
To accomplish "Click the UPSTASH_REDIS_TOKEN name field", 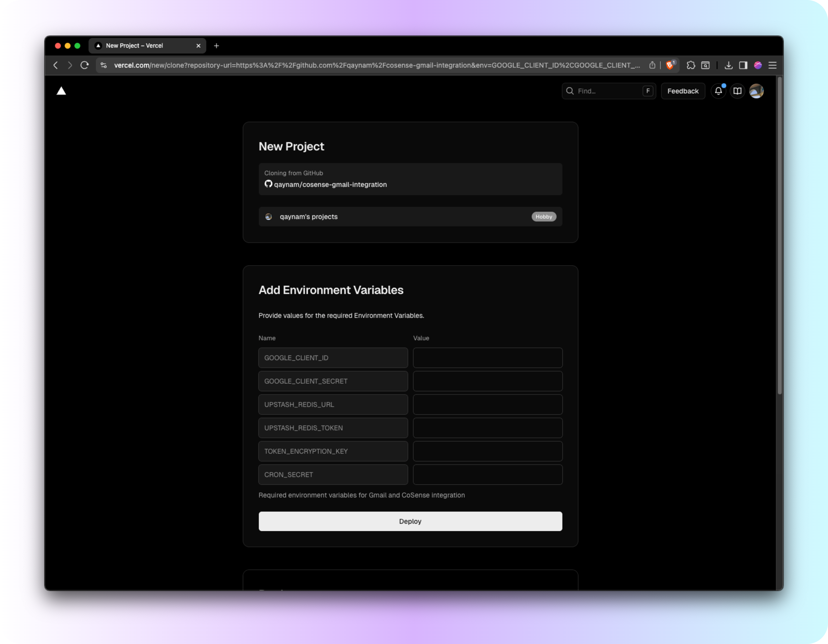I will click(333, 428).
